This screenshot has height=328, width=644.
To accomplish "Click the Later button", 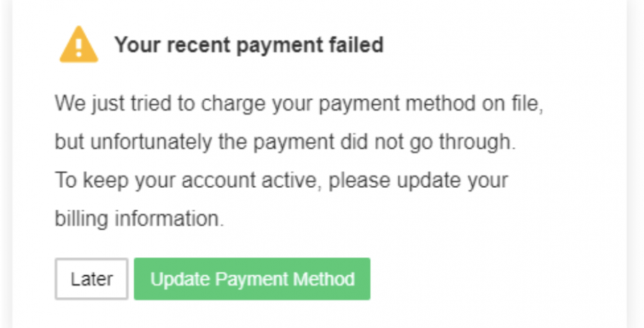I will (x=92, y=279).
